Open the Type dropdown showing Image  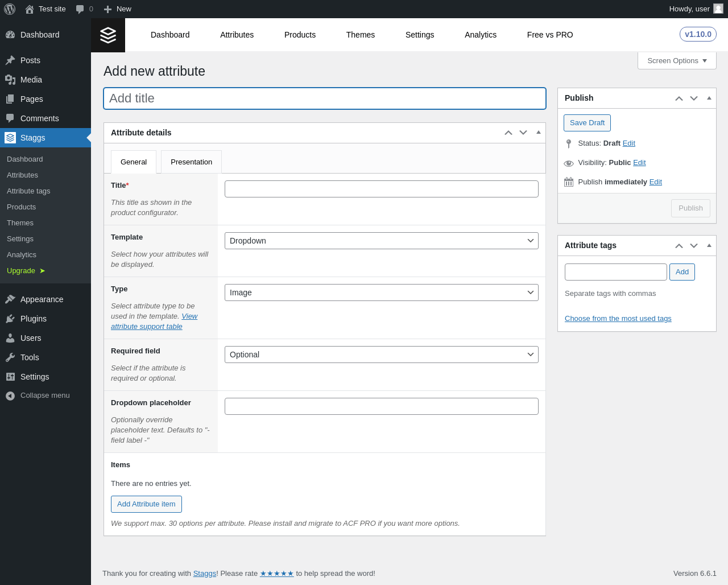[x=381, y=292]
